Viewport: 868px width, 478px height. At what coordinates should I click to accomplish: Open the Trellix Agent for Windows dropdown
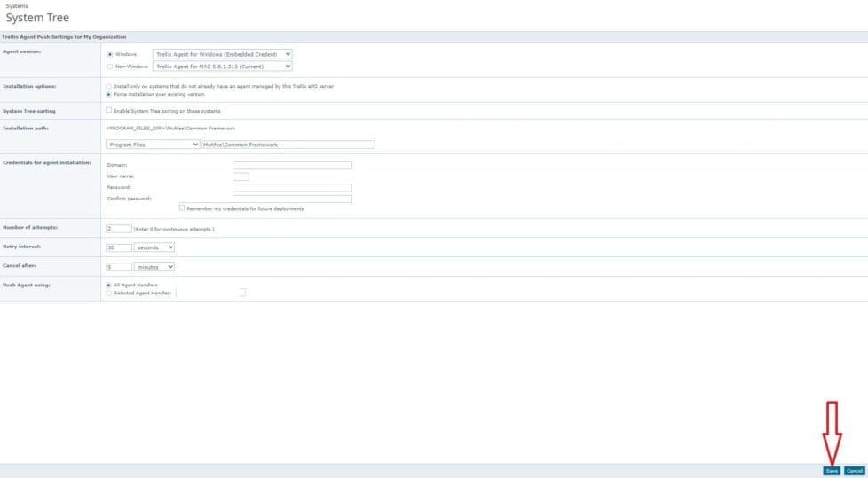pos(222,54)
